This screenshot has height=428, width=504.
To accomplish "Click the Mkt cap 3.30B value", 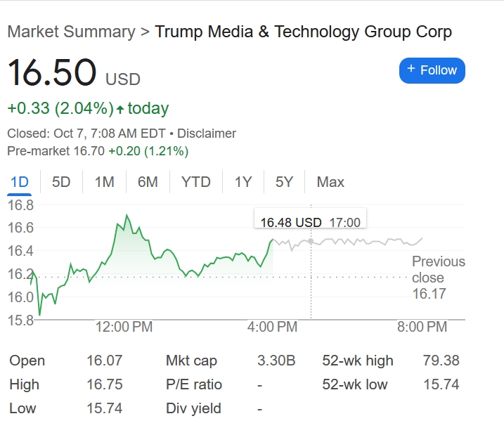I will tap(276, 361).
